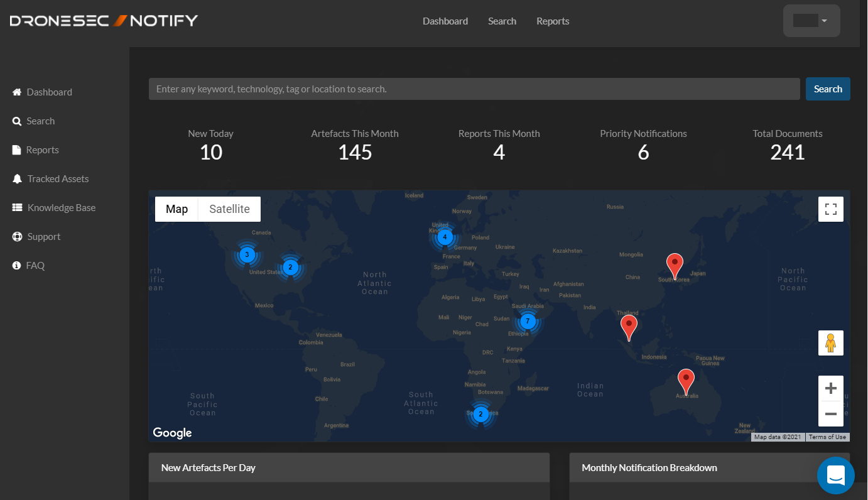
Task: Open the chat support bubble
Action: (836, 476)
